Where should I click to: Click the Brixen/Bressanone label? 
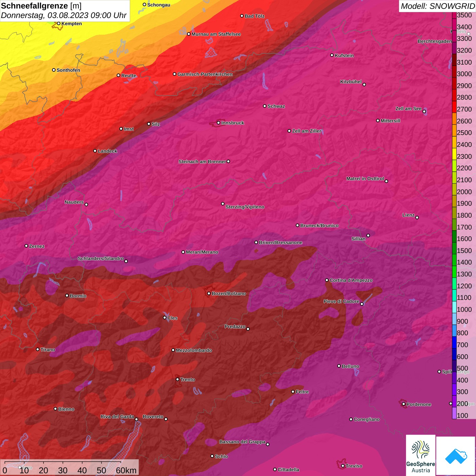click(x=280, y=242)
